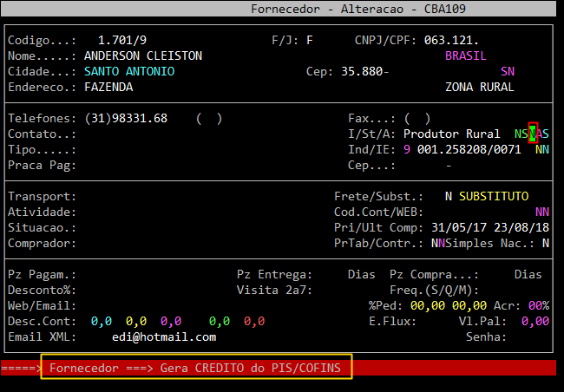Click the Nome field with ANDERSON CLEISTON

click(x=143, y=56)
